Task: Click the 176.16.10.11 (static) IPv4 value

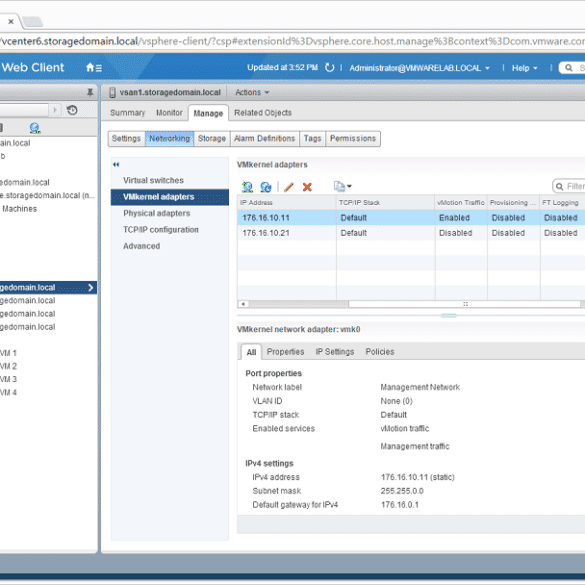Action: [x=417, y=477]
